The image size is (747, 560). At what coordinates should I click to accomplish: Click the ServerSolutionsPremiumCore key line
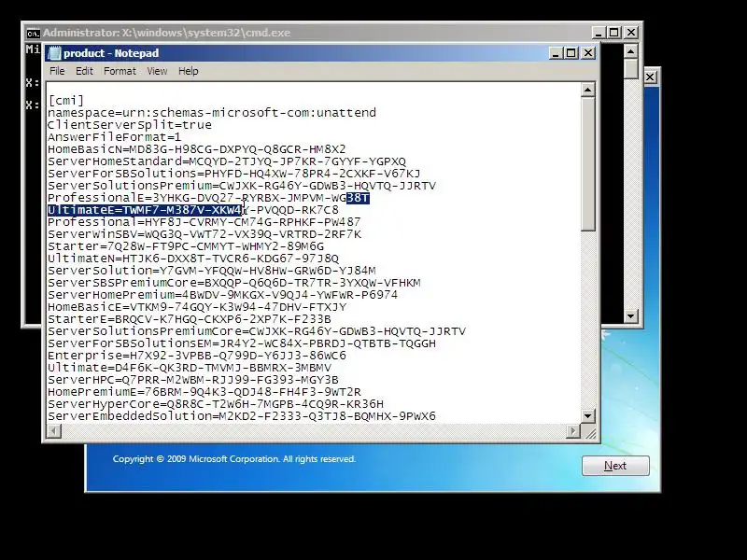click(x=257, y=331)
